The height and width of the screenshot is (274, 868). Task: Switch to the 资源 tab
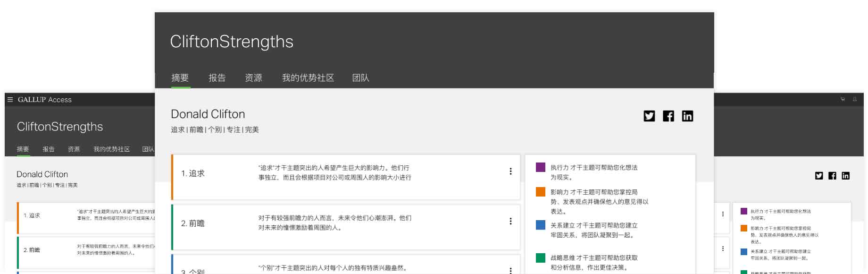[253, 78]
